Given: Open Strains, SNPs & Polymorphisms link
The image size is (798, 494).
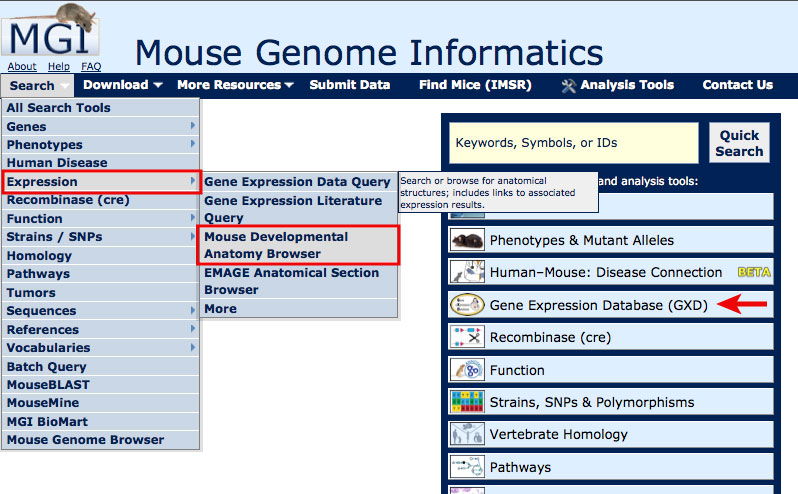Looking at the screenshot, I should [x=592, y=402].
